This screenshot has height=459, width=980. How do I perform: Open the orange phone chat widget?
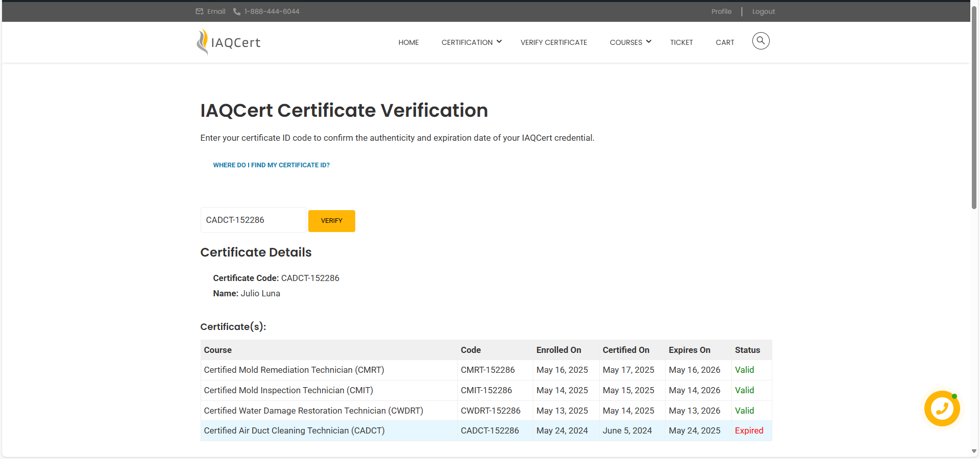[x=942, y=409]
